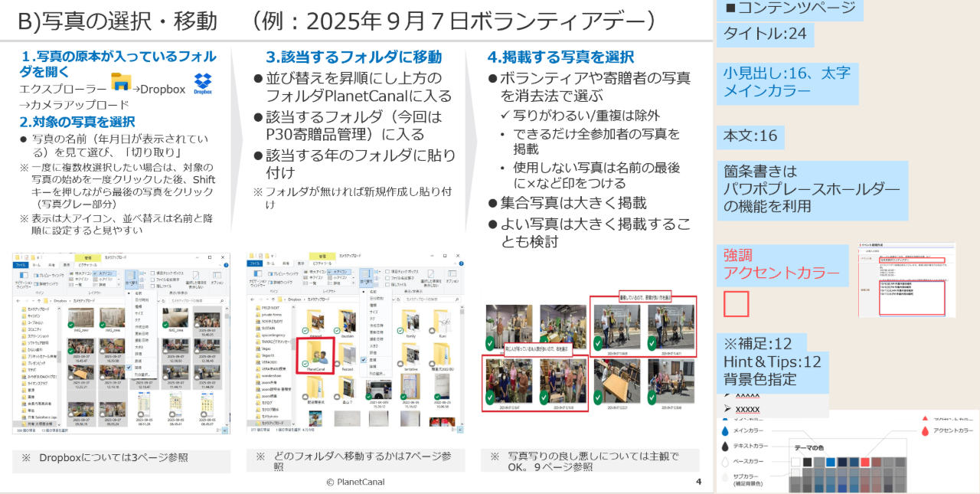The image size is (980, 494).
Task: Click the folder destination page 7 reference note
Action: click(355, 460)
